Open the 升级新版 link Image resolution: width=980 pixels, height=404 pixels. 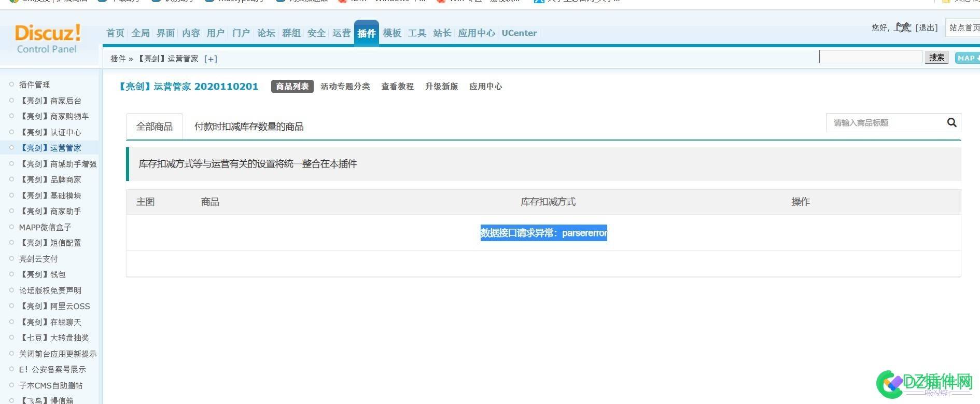pyautogui.click(x=442, y=87)
